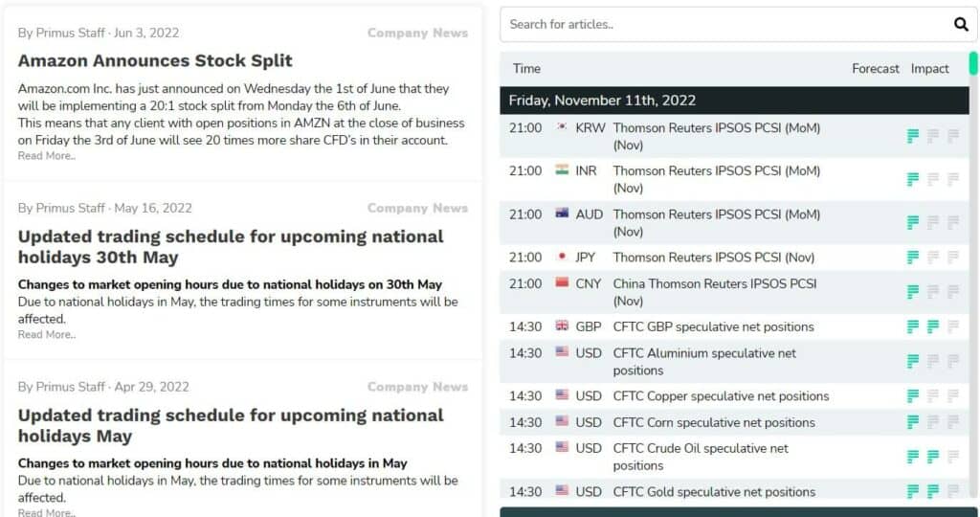Viewport: 980px width, 517px height.
Task: Open the 30th May trading schedule article
Action: click(231, 246)
